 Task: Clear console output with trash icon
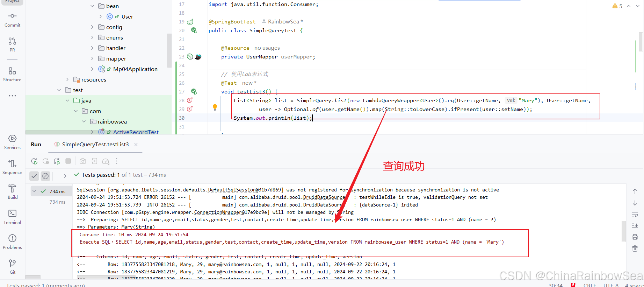coord(635,248)
